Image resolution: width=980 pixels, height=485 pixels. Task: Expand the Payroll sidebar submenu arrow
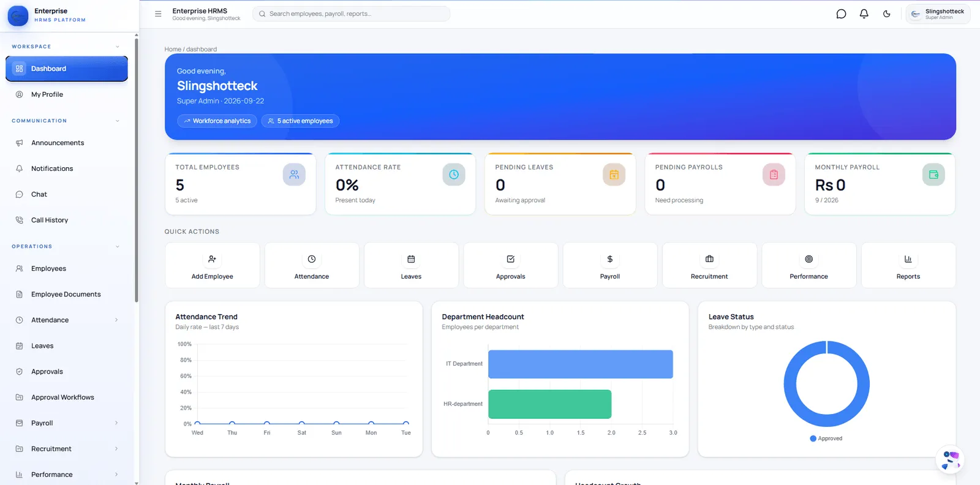tap(116, 423)
